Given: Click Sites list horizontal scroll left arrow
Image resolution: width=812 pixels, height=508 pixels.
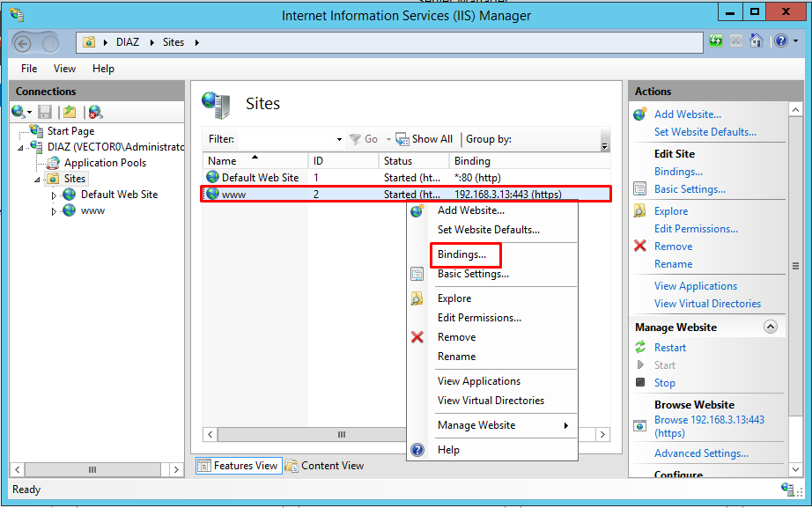Looking at the screenshot, I should [210, 434].
